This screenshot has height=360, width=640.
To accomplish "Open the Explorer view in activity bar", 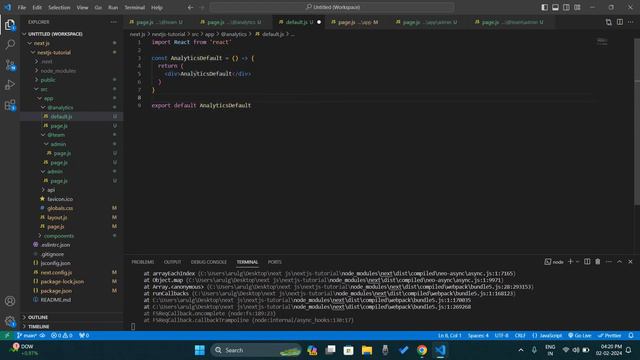I will pyautogui.click(x=10, y=25).
